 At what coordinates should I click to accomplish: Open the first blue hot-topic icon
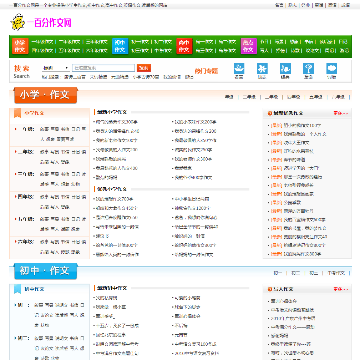239,68
